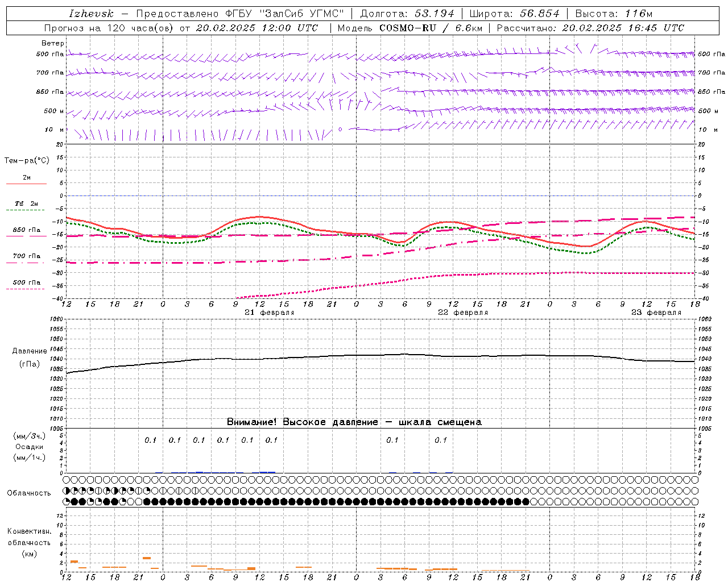The height and width of the screenshot is (582, 728).
Task: Click the 'Рассчитано: 20.02.2025 16:45 UTC' text
Action: pos(591,28)
